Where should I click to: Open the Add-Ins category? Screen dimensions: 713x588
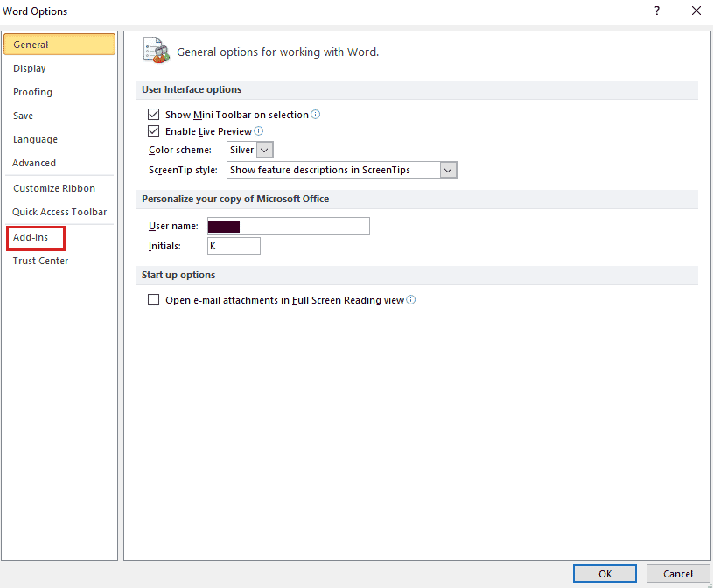click(x=31, y=237)
